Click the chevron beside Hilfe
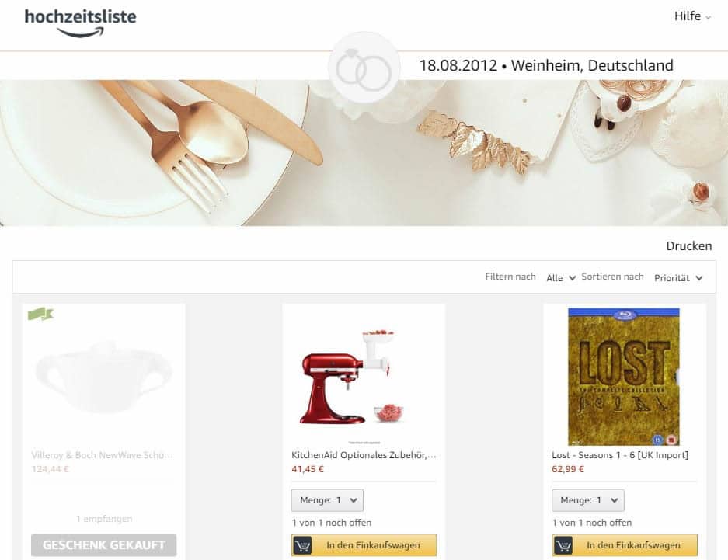Viewport: 728px width, 560px height. tap(708, 18)
